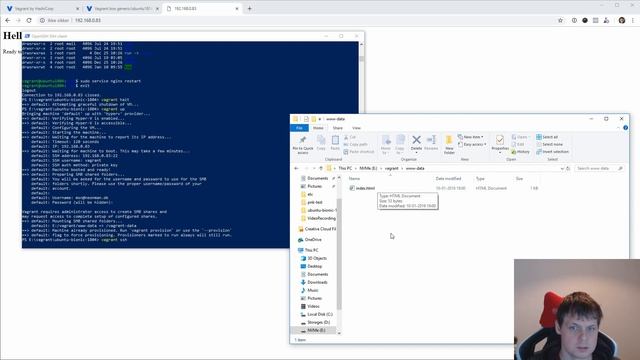Viewport: 640px width, 360px height.
Task: Click the Copy icon in Clipboard group
Action: point(321,140)
